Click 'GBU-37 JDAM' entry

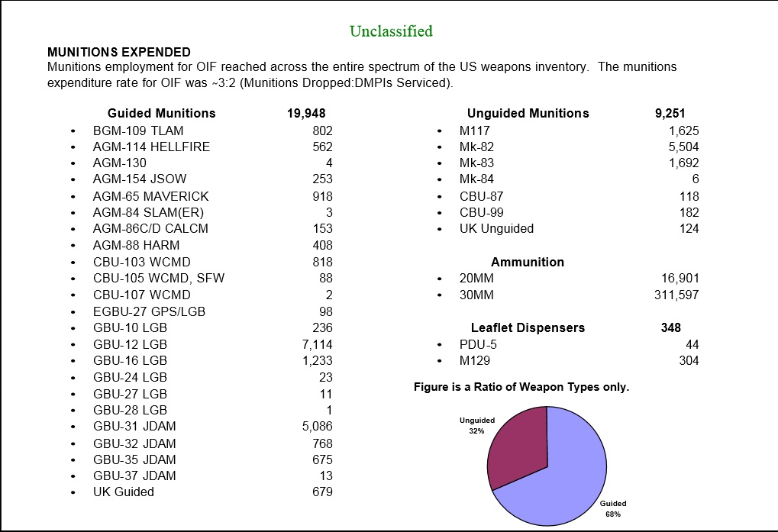[x=134, y=476]
